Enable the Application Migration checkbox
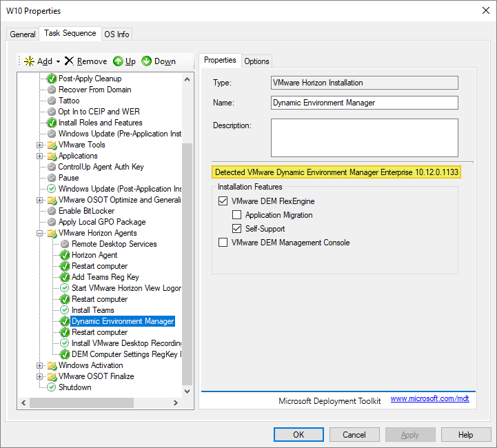The height and width of the screenshot is (448, 497). [x=236, y=215]
